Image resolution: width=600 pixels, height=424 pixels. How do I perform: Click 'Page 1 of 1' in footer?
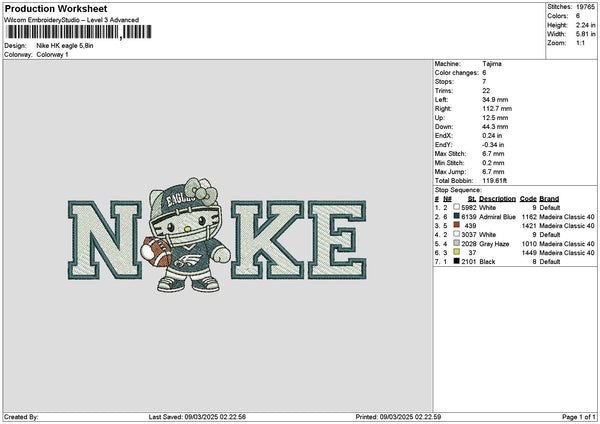tap(579, 417)
